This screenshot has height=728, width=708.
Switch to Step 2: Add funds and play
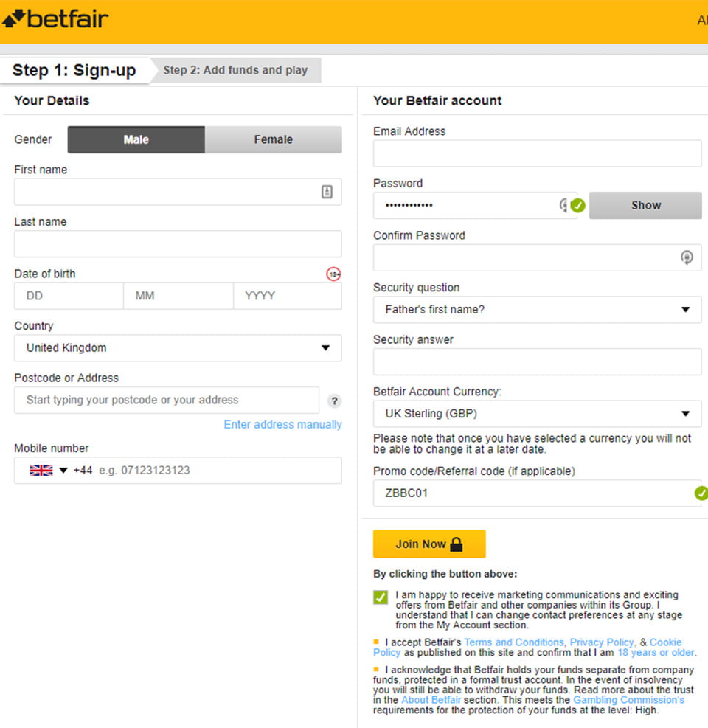235,70
